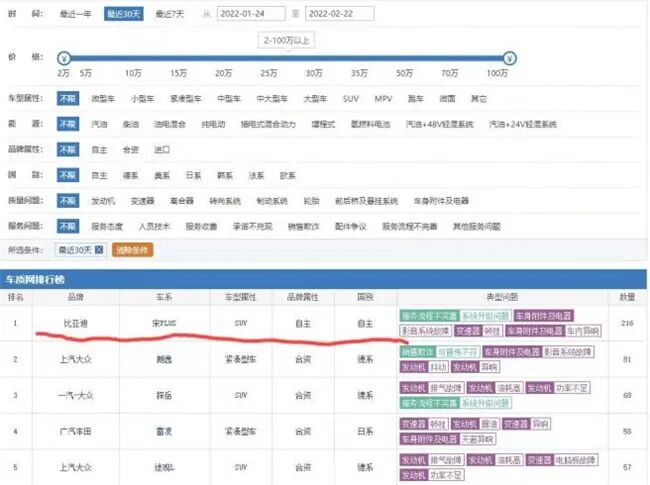Filter by 欧系 country
The height and width of the screenshot is (485, 650).
(x=288, y=175)
